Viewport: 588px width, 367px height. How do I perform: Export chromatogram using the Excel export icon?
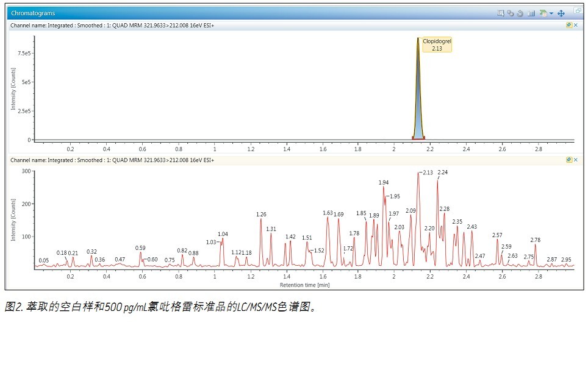(x=543, y=12)
